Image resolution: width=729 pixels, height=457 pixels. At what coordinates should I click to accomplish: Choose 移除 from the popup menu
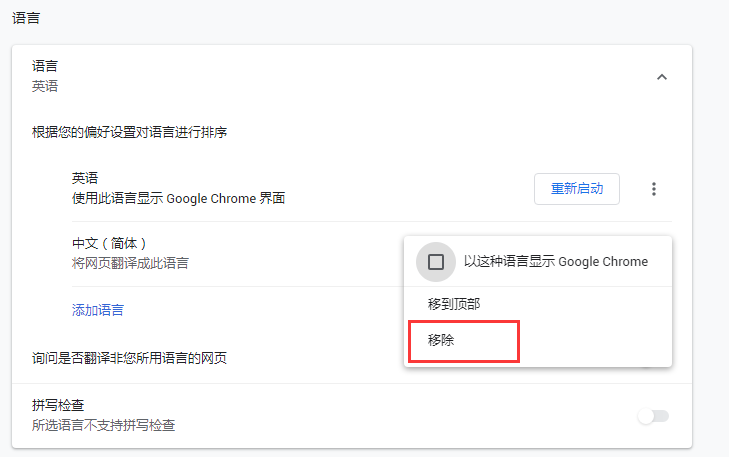coord(442,341)
